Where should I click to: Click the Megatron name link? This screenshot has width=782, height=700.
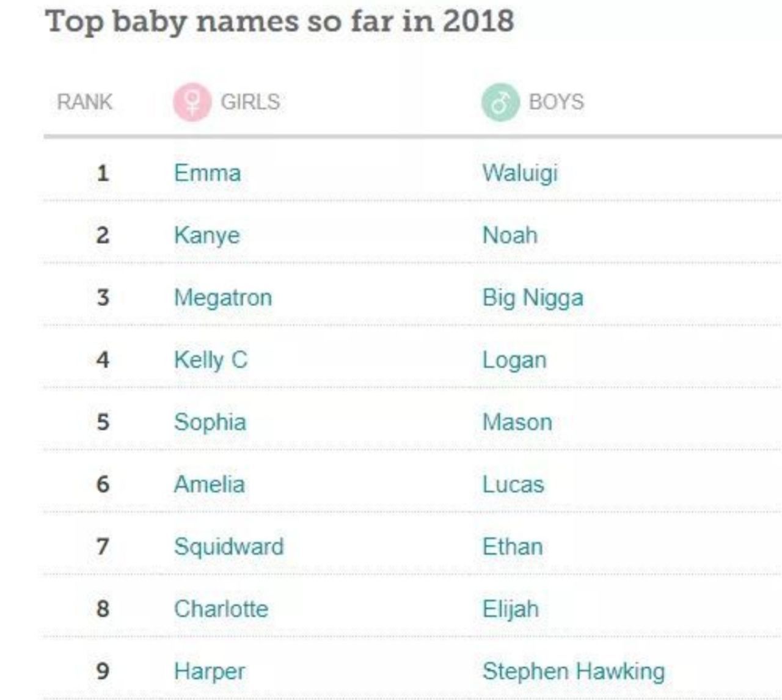click(x=223, y=298)
